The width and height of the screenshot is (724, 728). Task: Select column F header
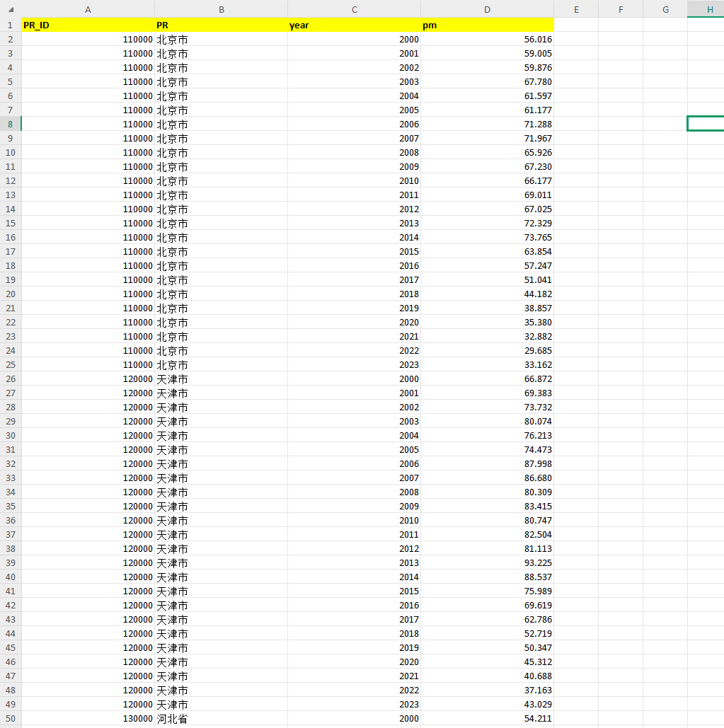pos(621,9)
